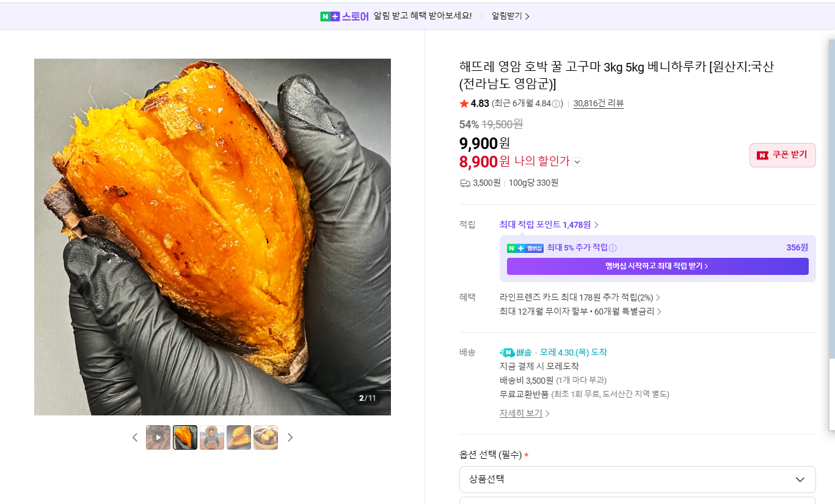Click the red star rating icon

click(464, 103)
